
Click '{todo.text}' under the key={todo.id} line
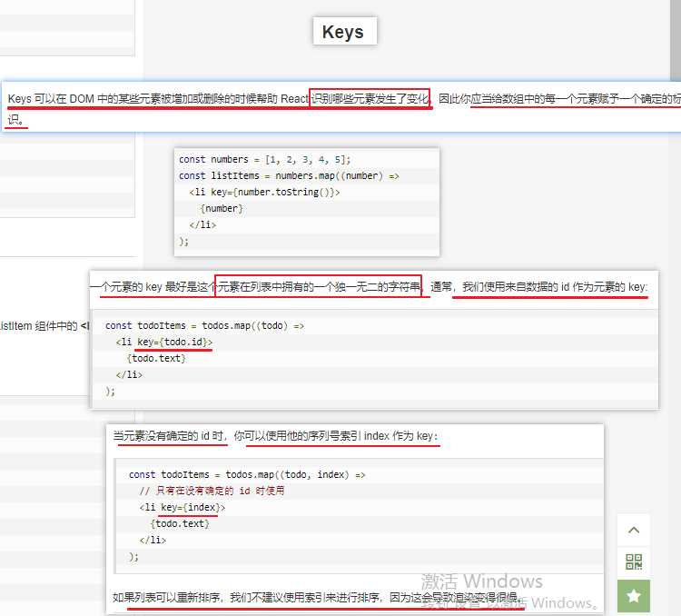click(156, 359)
